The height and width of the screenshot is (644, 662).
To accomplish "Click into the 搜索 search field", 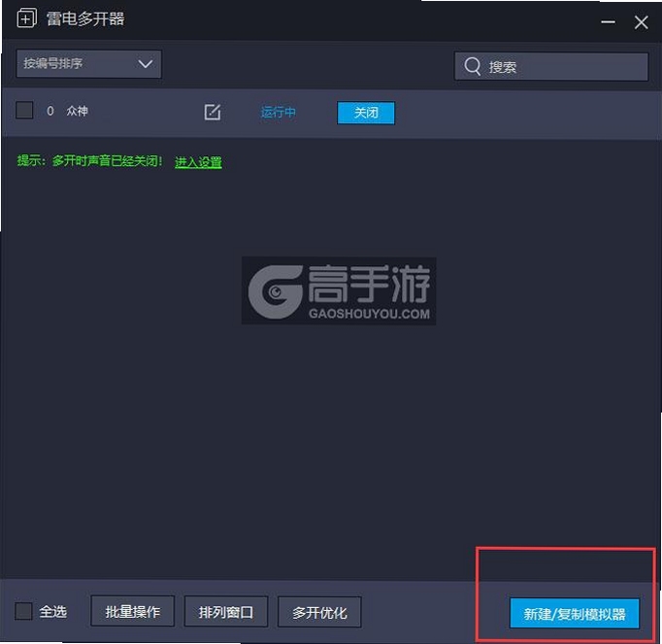I will click(551, 66).
